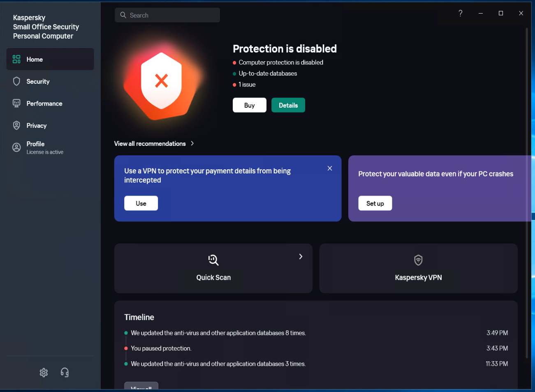Click the Profile avatar icon
Image resolution: width=535 pixels, height=392 pixels.
click(16, 148)
